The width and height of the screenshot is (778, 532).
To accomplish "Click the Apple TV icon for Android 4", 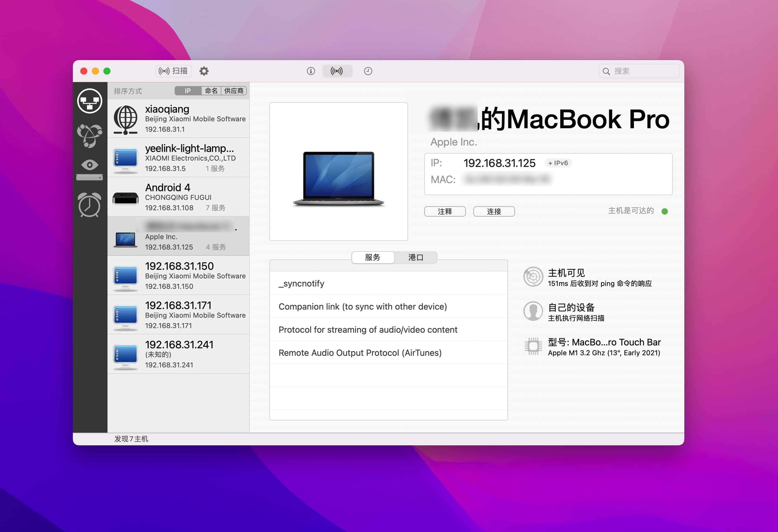I will (x=125, y=198).
